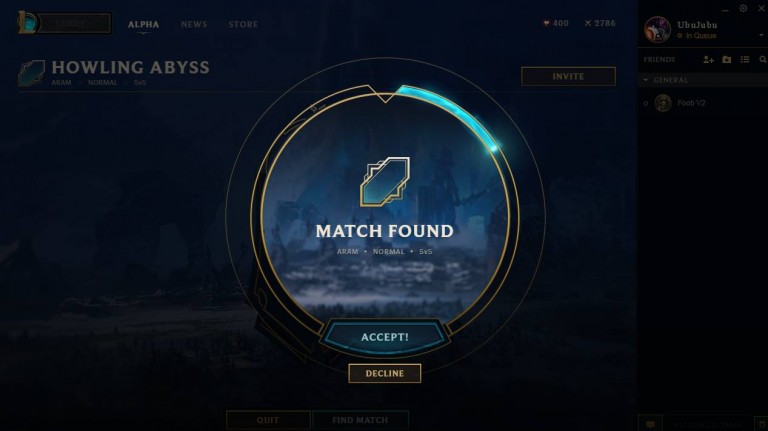Click the Howling Abyss map icon in header
The height and width of the screenshot is (431, 768).
tap(31, 73)
